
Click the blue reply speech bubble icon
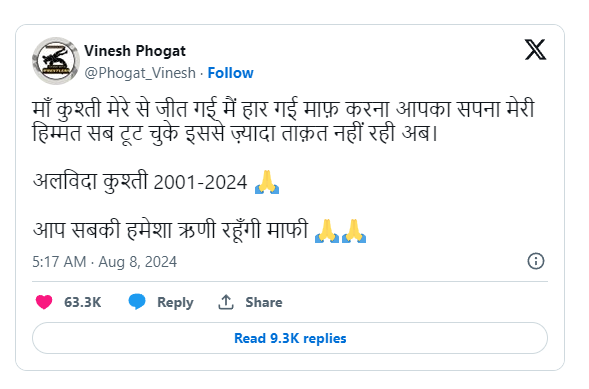[x=137, y=302]
